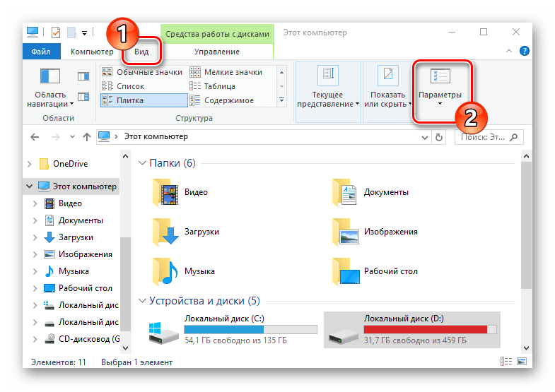
Task: Click the Загрузки folder icon
Action: 165,232
